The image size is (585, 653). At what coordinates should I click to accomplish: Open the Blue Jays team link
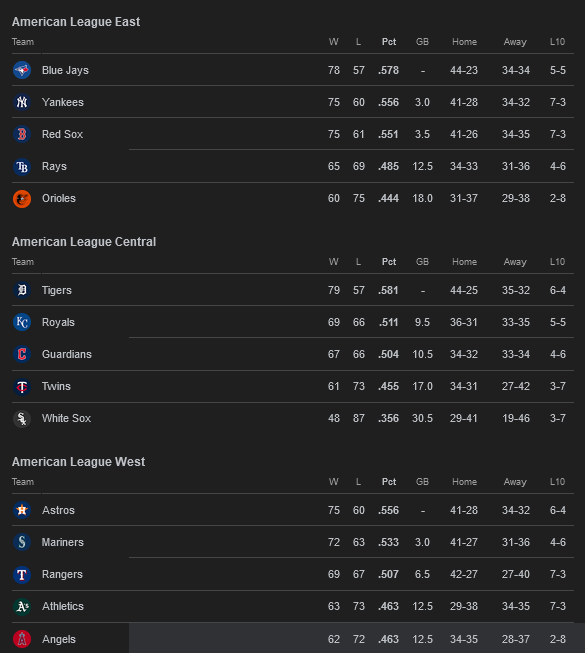65,70
